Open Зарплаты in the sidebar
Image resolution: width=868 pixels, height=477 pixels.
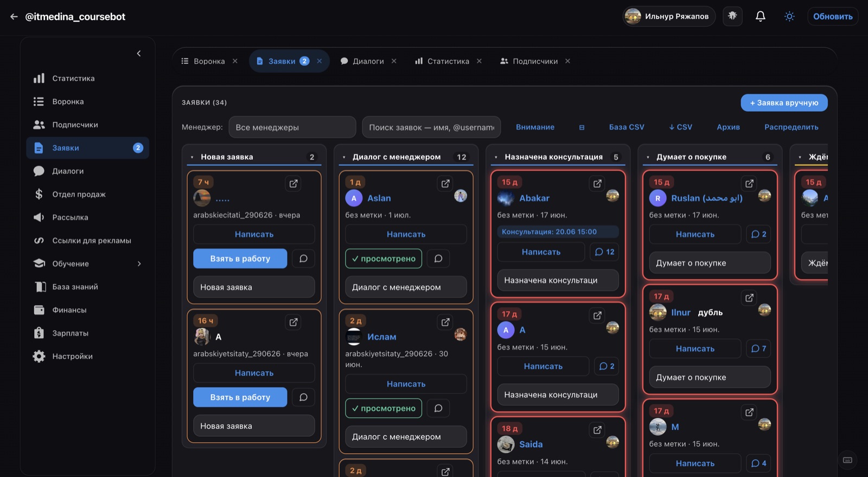pyautogui.click(x=87, y=333)
